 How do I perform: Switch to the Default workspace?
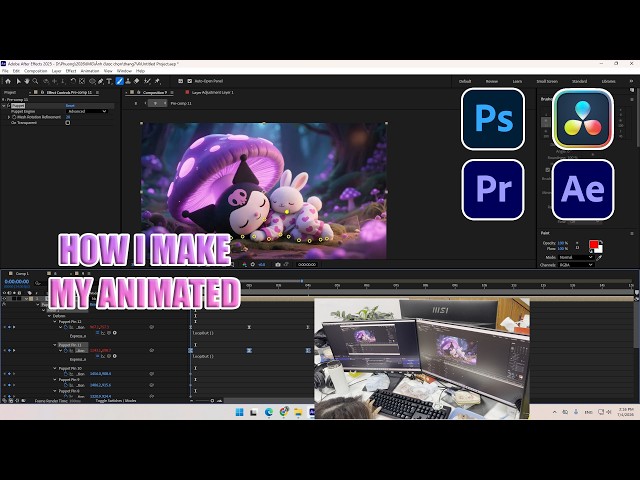click(465, 81)
